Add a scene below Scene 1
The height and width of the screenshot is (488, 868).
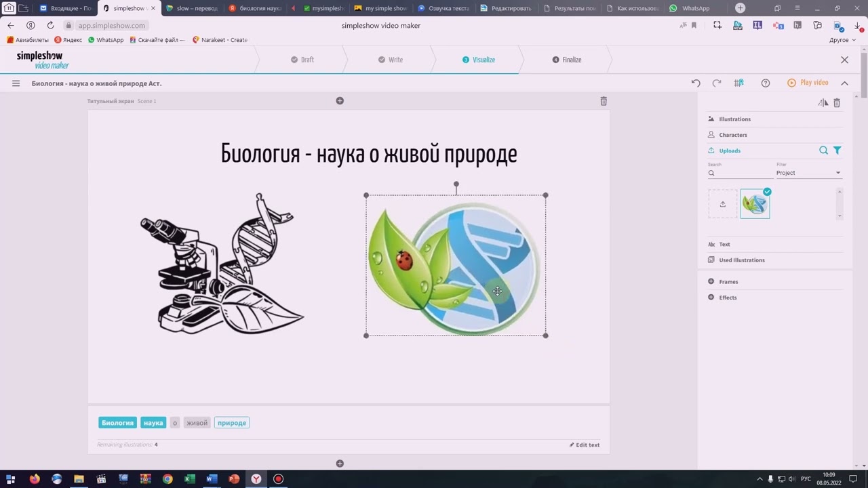(340, 464)
